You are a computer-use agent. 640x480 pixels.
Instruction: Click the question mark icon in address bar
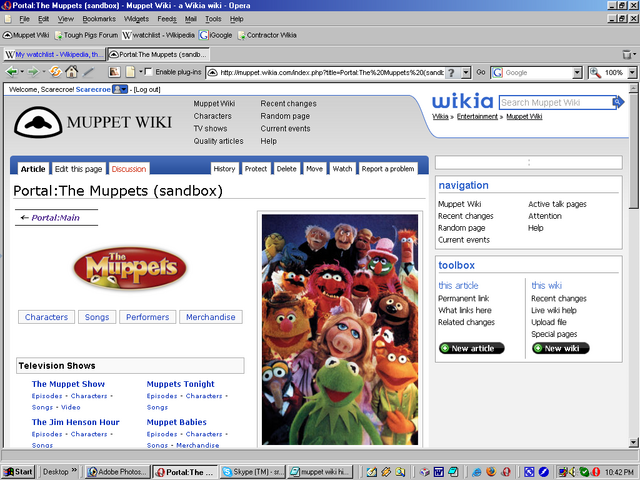tap(451, 73)
